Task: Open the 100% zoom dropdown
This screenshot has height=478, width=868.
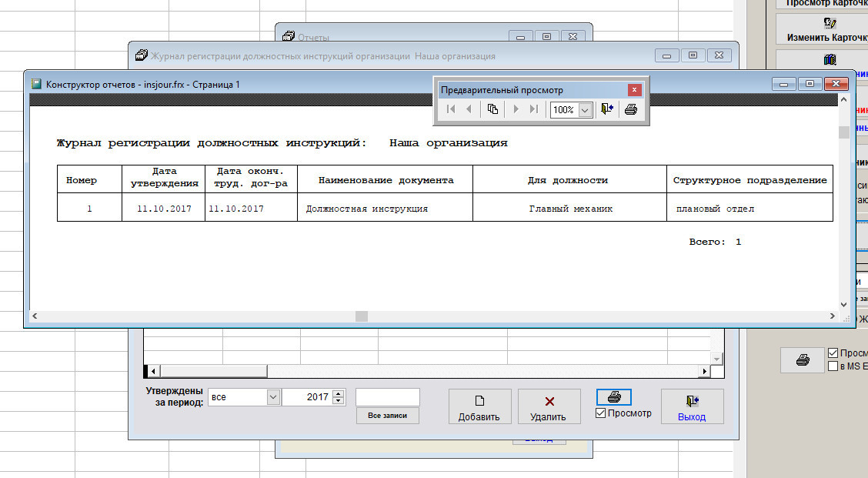Action: pos(584,110)
